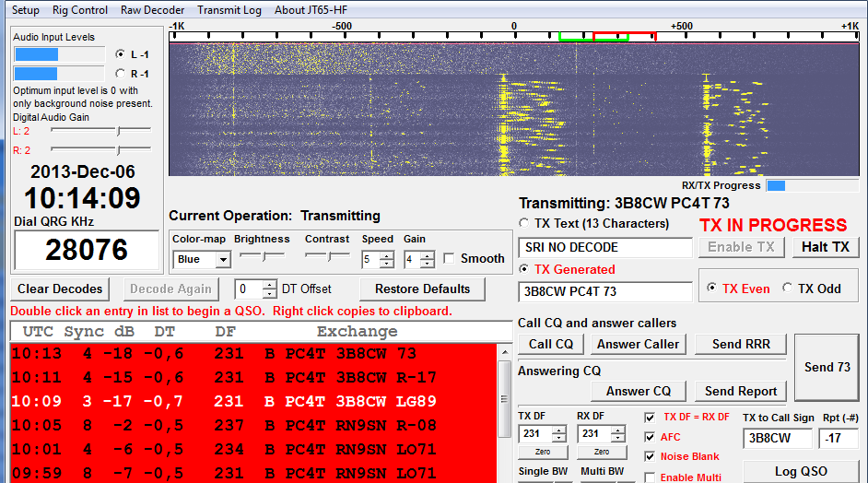Screen dimensions: 868x483
Task: Click the Decode Again button
Action: [170, 289]
